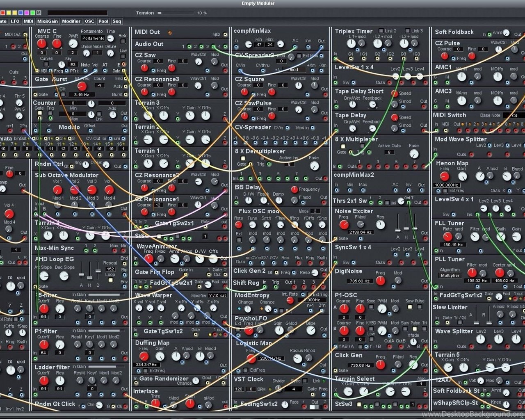This screenshot has width=525, height=420.
Task: Adjust FLL Tuner Rate knob
Action: pyautogui.click(x=447, y=237)
